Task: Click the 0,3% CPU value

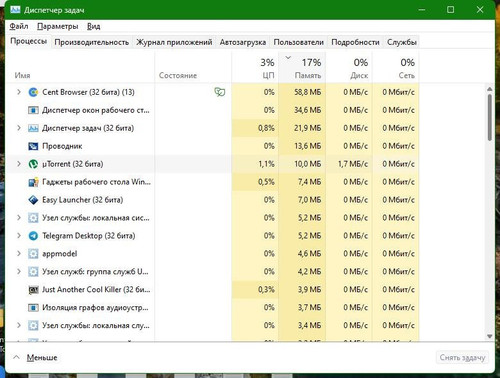Action: [266, 290]
